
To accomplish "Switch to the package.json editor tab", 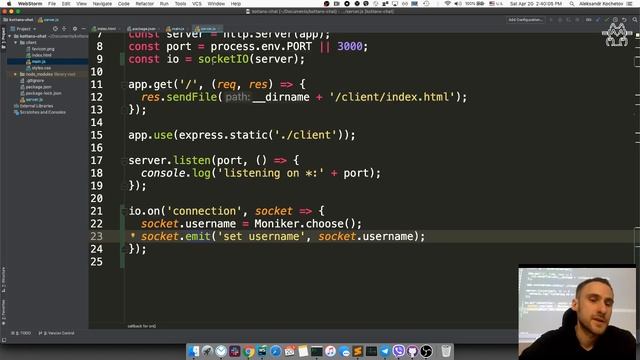I will tap(142, 29).
